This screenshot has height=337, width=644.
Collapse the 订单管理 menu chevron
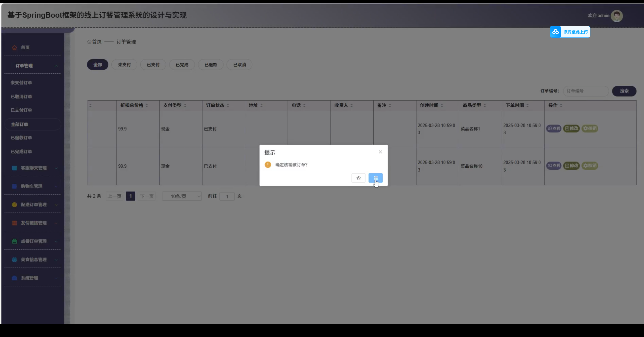pos(56,66)
